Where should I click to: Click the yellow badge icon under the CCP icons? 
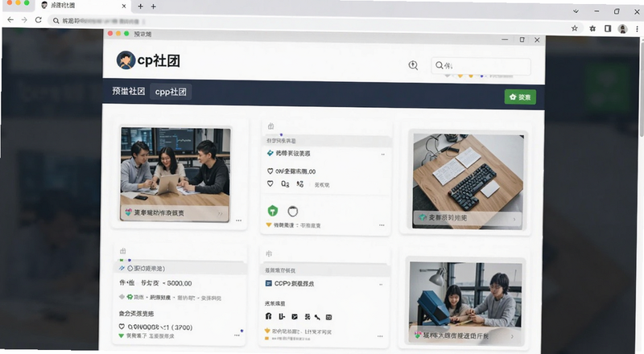click(267, 331)
